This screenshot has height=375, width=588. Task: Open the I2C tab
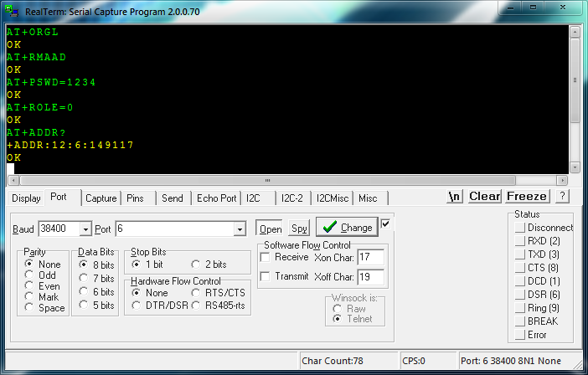255,198
